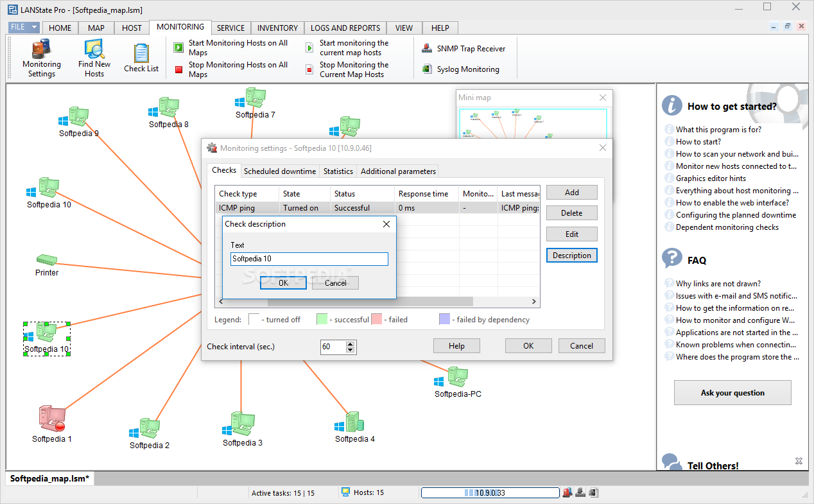This screenshot has width=814, height=504.
Task: Close the Tell Others section
Action: [x=799, y=461]
